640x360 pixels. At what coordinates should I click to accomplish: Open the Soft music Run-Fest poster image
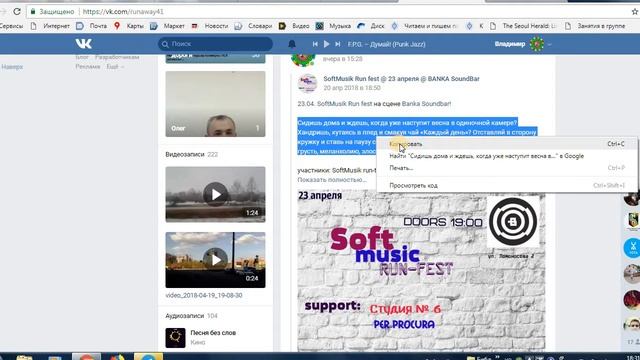point(421,271)
